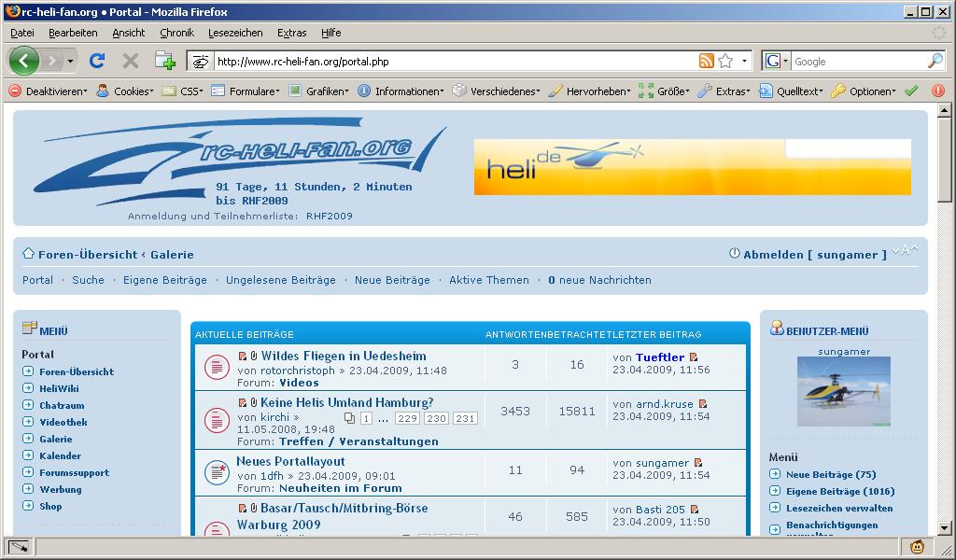956x560 pixels.
Task: Open the Chronik menu
Action: point(176,33)
